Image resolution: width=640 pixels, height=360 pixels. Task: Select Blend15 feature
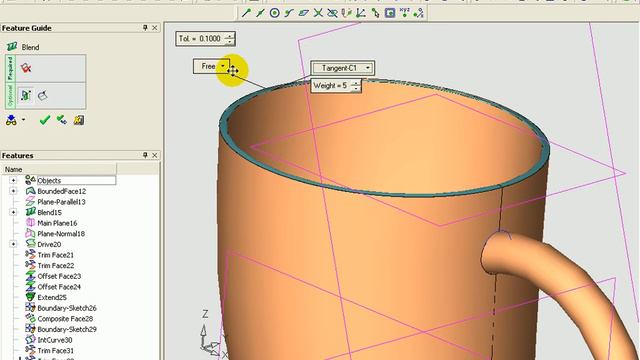[x=49, y=212]
